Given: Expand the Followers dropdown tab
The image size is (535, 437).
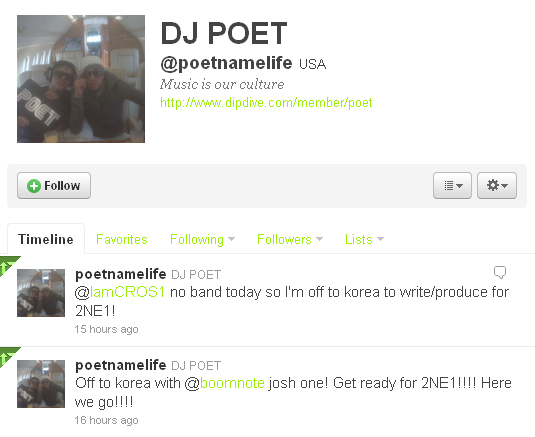Looking at the screenshot, I should [x=290, y=239].
